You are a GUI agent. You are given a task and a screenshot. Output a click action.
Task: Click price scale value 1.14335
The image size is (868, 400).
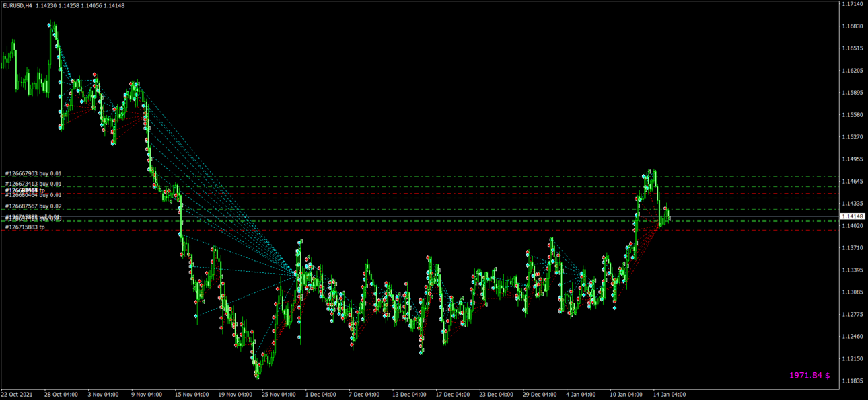(x=852, y=203)
